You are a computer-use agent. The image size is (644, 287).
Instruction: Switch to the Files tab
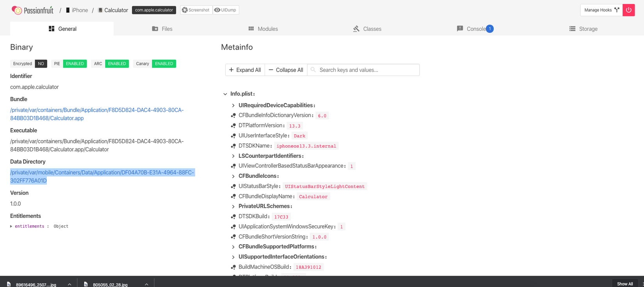click(x=162, y=29)
